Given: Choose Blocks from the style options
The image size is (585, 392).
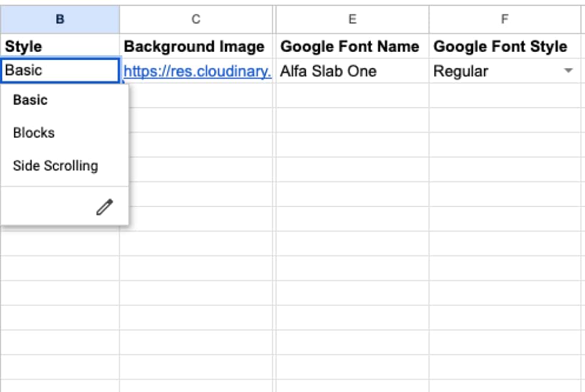Looking at the screenshot, I should coord(34,133).
